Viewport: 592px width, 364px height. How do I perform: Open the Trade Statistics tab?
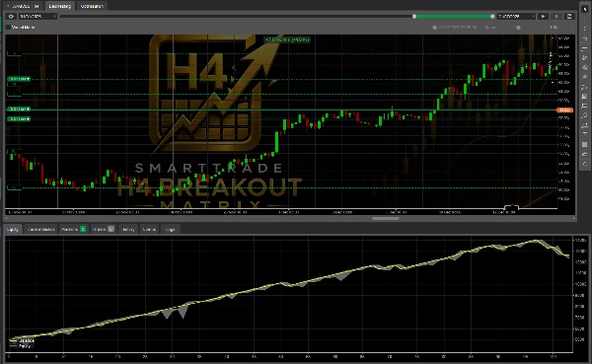[41, 229]
